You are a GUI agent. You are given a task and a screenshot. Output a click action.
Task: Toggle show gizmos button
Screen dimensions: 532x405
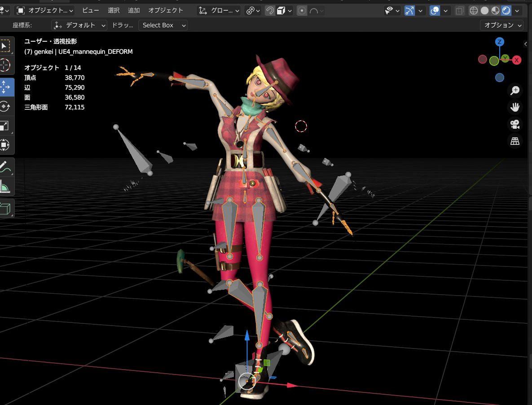click(409, 11)
